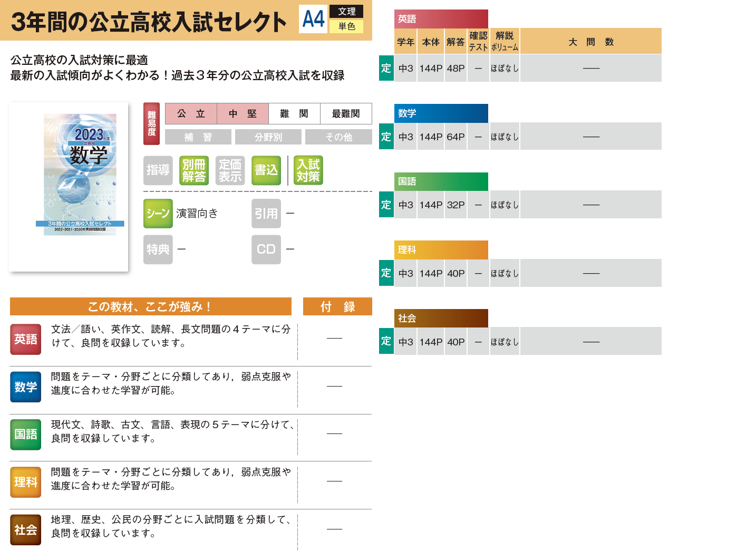
Task: Click the 入試対策 green badge
Action: coord(308,170)
